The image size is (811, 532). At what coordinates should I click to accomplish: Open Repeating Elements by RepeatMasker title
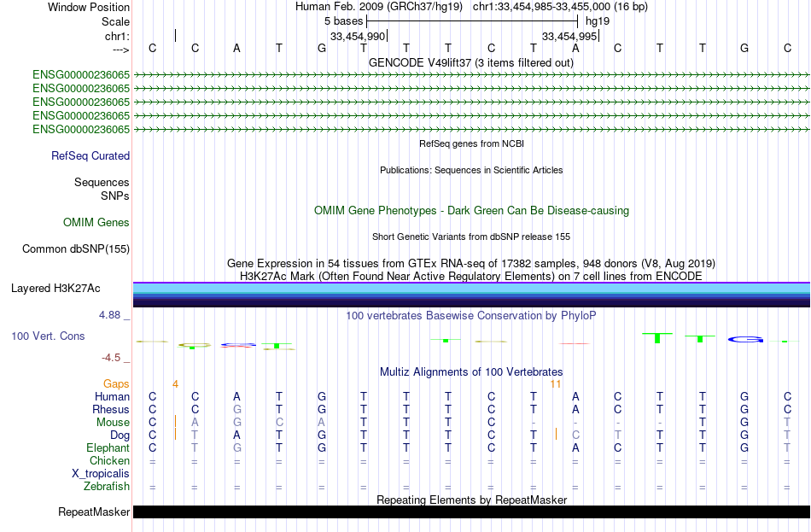tap(471, 500)
